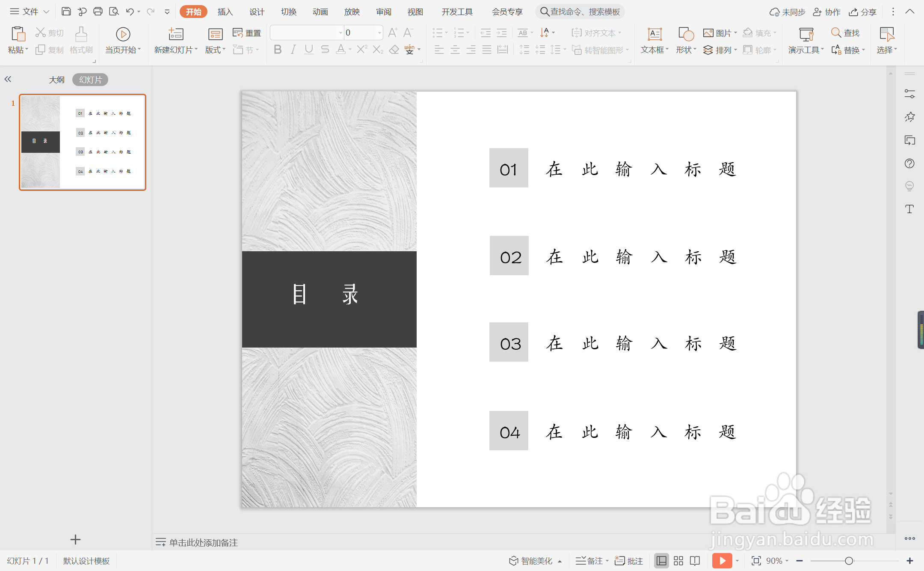Expand the font size dropdown

[x=379, y=33]
